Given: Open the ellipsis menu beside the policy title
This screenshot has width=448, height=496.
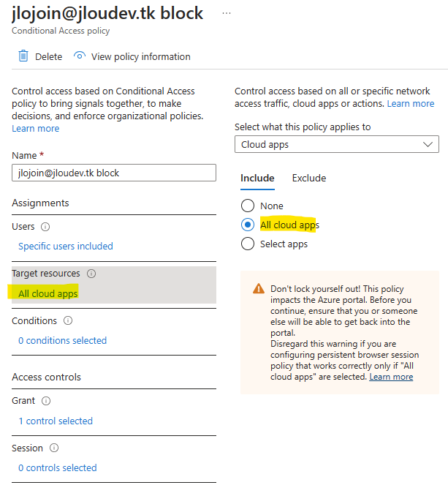Looking at the screenshot, I should click(x=227, y=13).
